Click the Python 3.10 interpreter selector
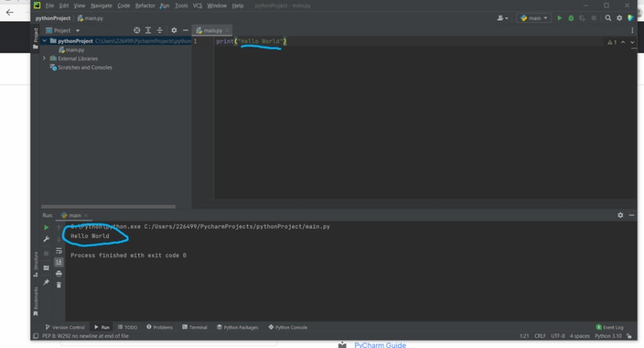Image resolution: width=644 pixels, height=348 pixels. click(608, 336)
